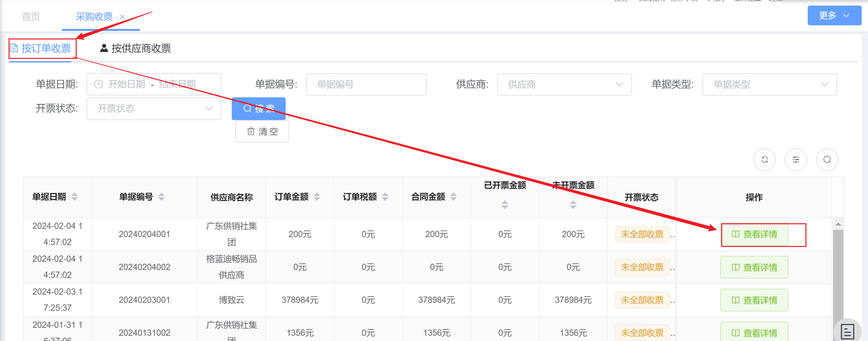Screen dimensions: 868x341
Task: Expand the 开票状态 dropdown
Action: (x=154, y=109)
